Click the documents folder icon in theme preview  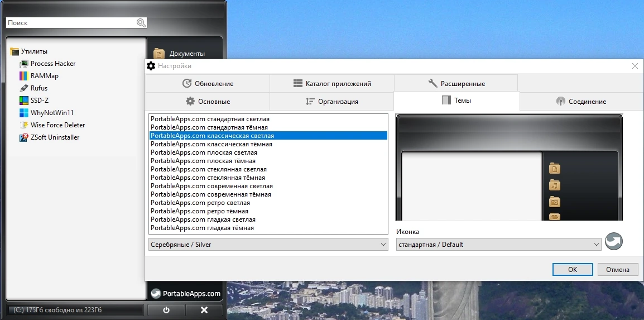[x=555, y=169]
